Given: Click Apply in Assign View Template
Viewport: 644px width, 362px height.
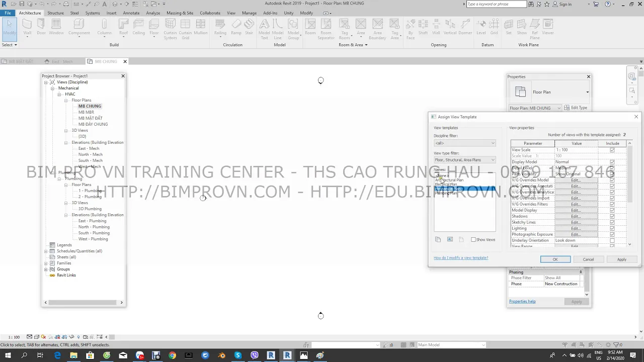Looking at the screenshot, I should (x=622, y=259).
